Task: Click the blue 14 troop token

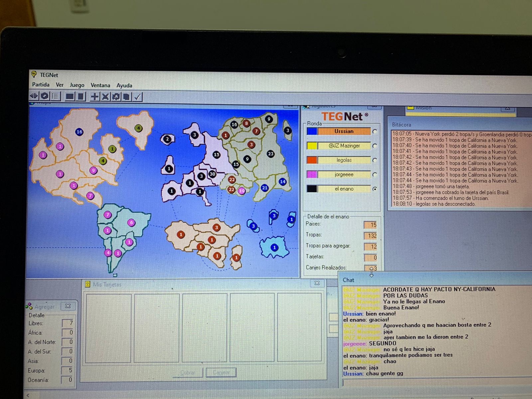Action: (x=283, y=182)
